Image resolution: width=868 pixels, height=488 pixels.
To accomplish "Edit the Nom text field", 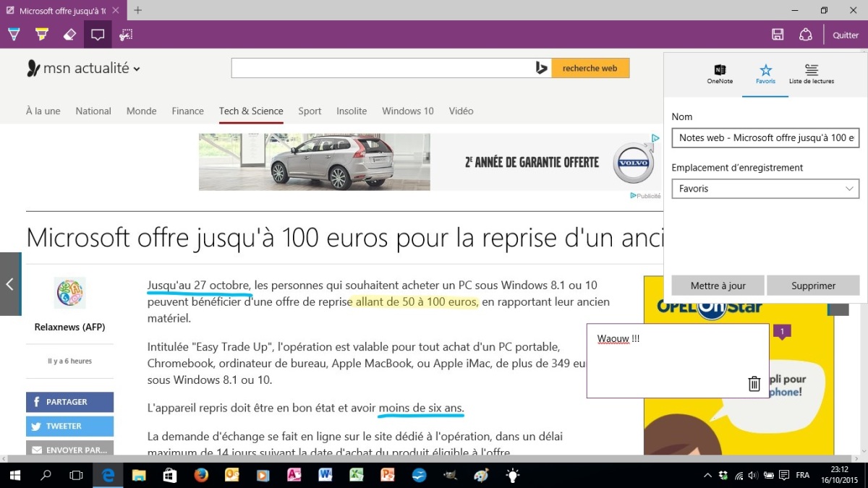I will pos(765,137).
